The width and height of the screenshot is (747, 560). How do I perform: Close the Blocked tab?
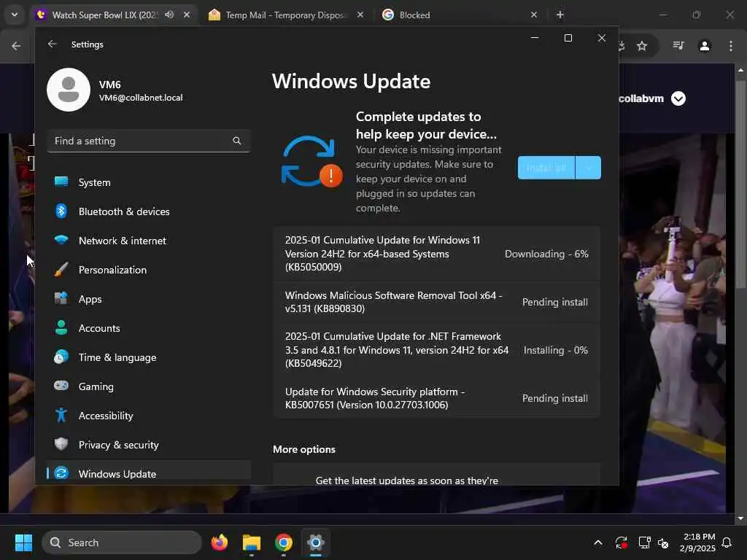pyautogui.click(x=533, y=15)
